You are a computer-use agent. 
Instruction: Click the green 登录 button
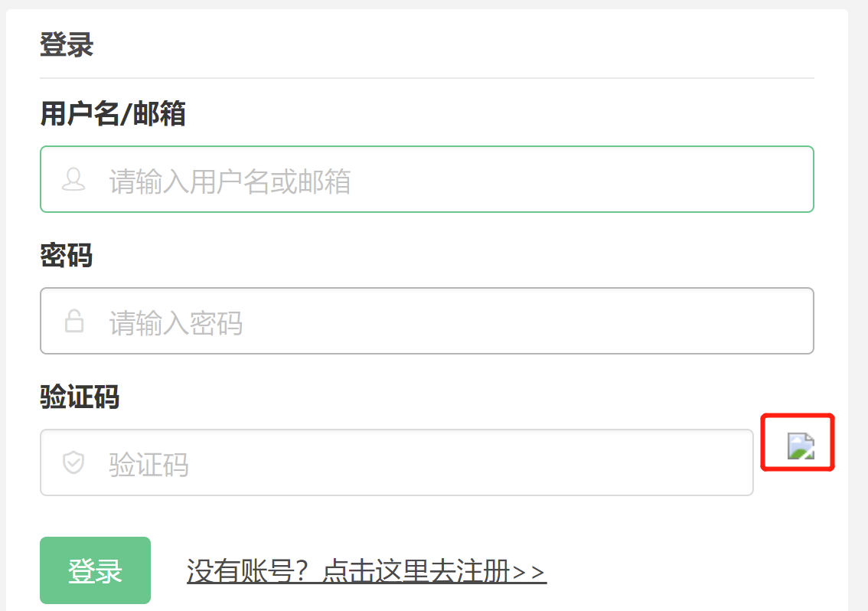(x=95, y=570)
